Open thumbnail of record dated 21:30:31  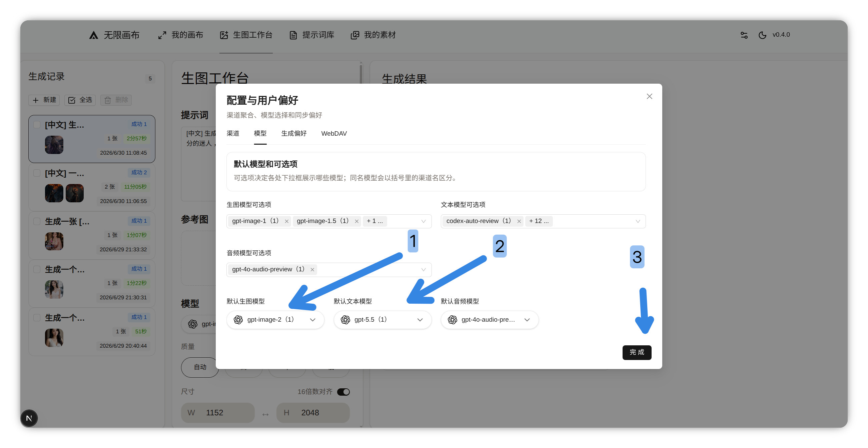54,289
